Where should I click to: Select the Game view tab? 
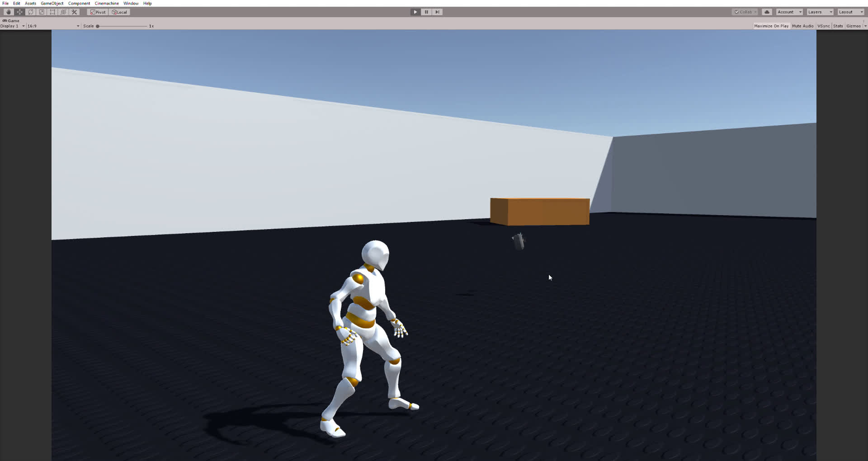(x=11, y=21)
